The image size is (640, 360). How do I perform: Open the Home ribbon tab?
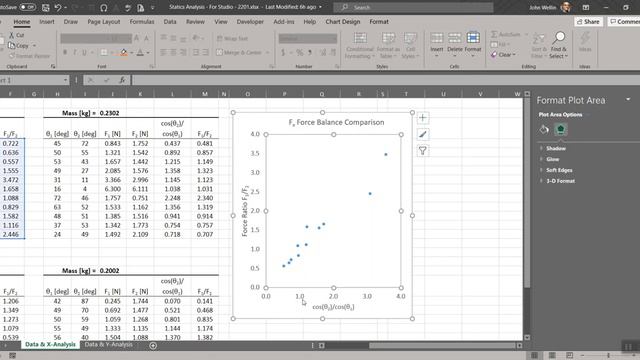click(22, 22)
